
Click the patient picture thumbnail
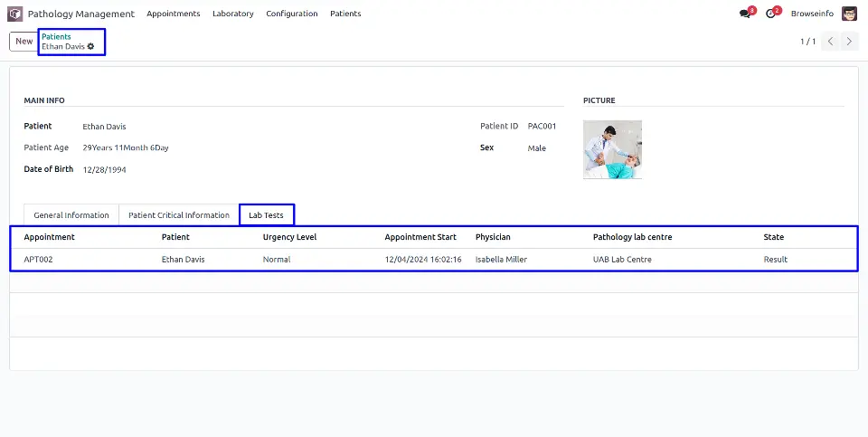click(x=612, y=149)
